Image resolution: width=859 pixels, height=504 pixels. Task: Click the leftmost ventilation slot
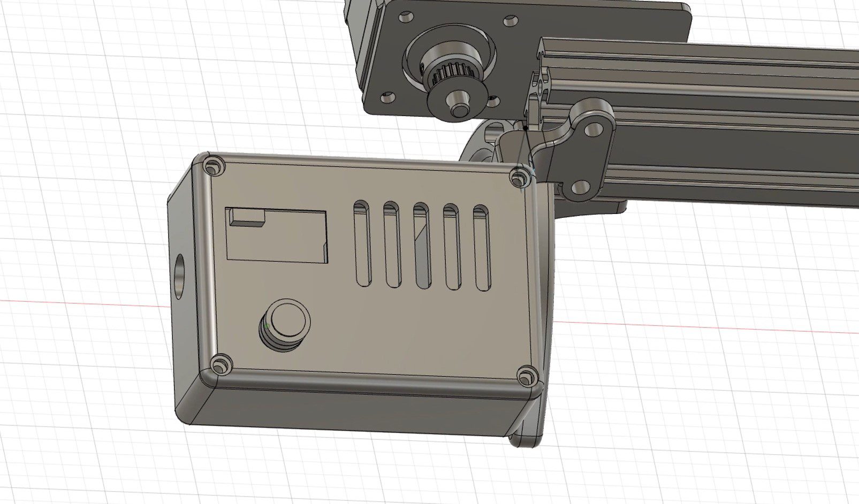(x=363, y=243)
